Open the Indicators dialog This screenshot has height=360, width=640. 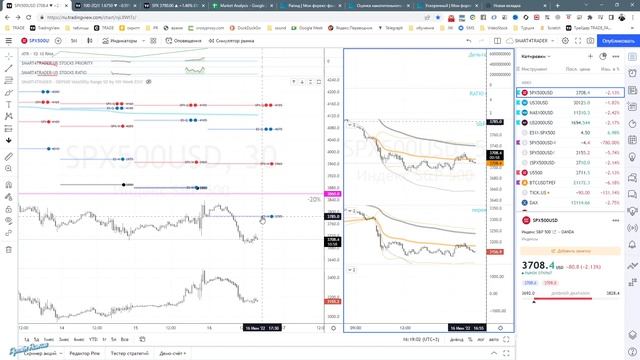[120, 41]
